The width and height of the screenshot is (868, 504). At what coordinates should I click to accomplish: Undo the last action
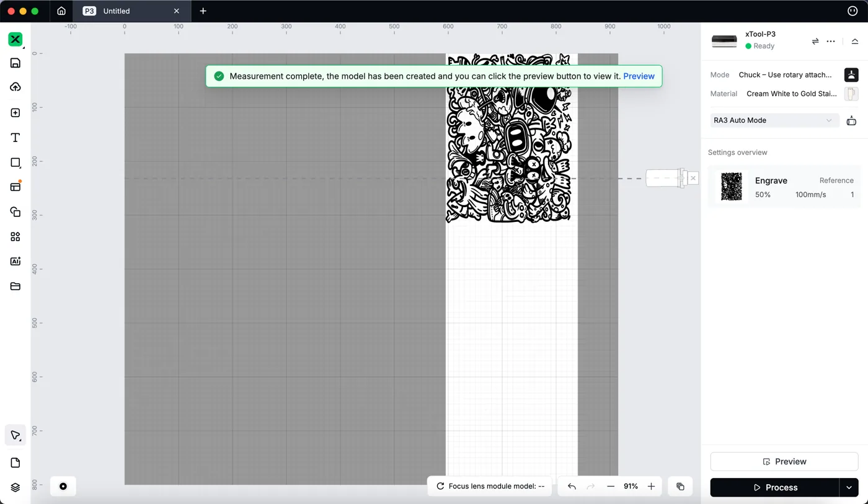[572, 486]
